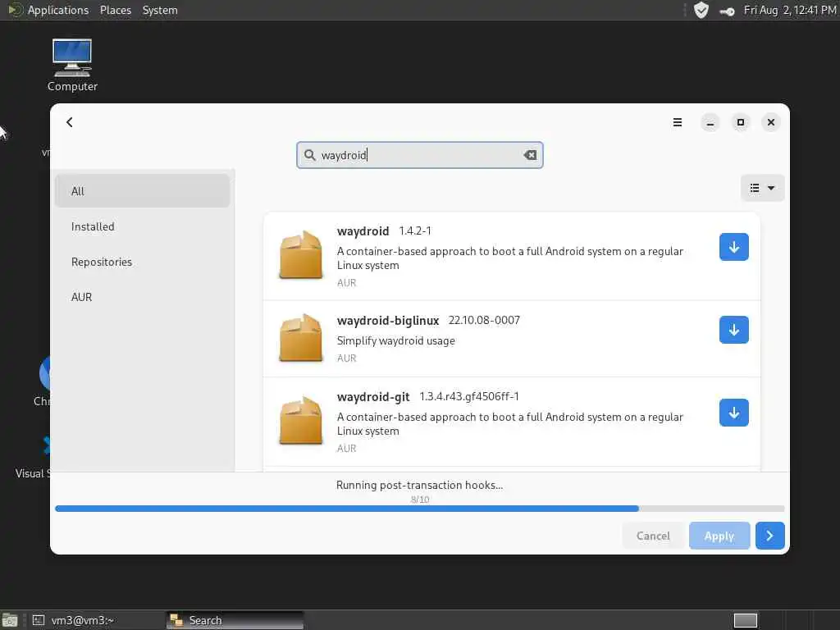The height and width of the screenshot is (630, 840).
Task: Select the All category
Action: [143, 191]
